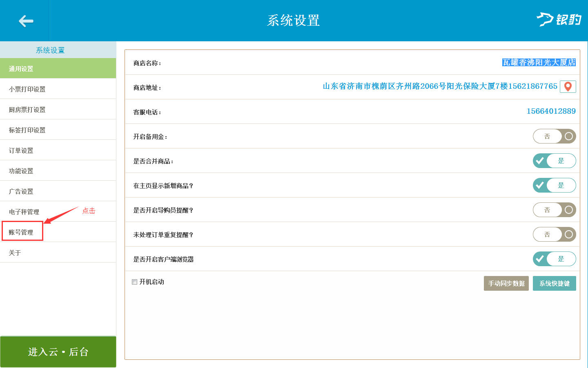588x368 pixels.
Task: Open 订单设置 in the sidebar
Action: (58, 150)
